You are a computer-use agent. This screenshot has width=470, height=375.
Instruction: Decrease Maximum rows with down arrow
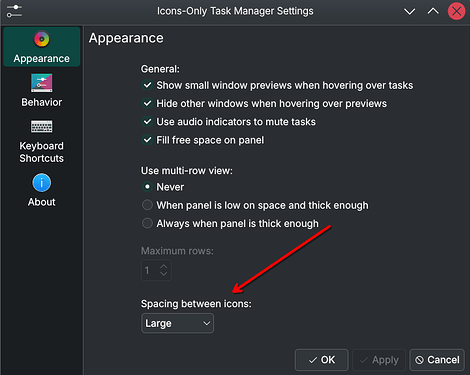point(163,274)
